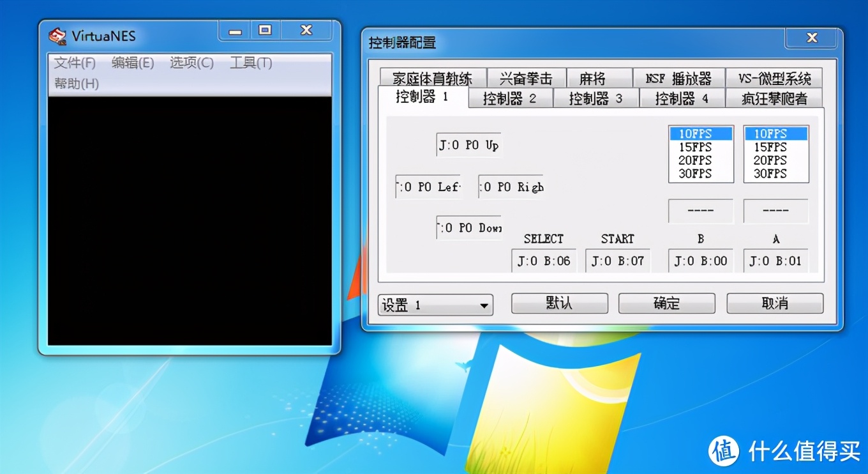Click the VirtuaNES icon in the title bar
Screen dimensions: 868x474
(57, 36)
